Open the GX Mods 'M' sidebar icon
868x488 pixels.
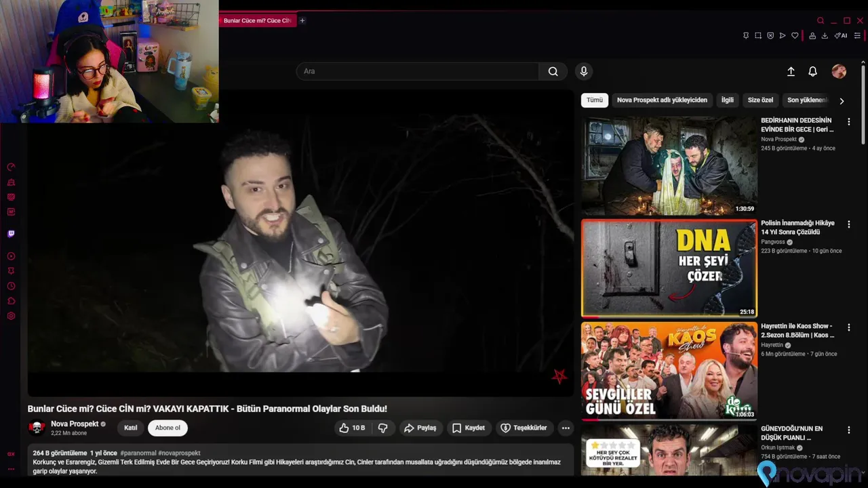[x=11, y=211]
